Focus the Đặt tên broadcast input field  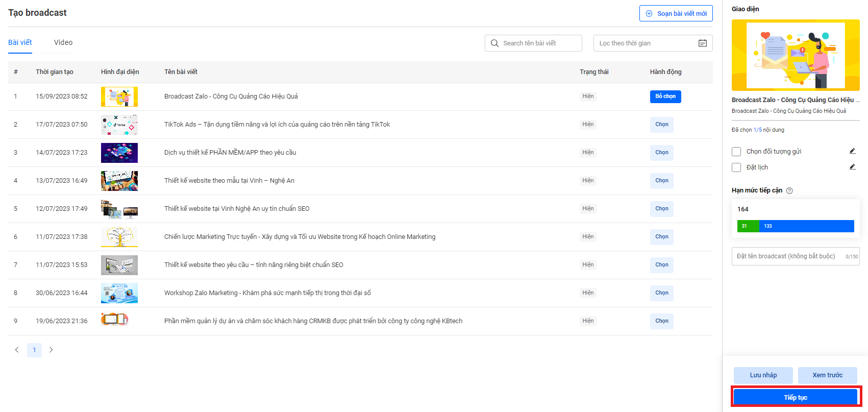point(788,256)
